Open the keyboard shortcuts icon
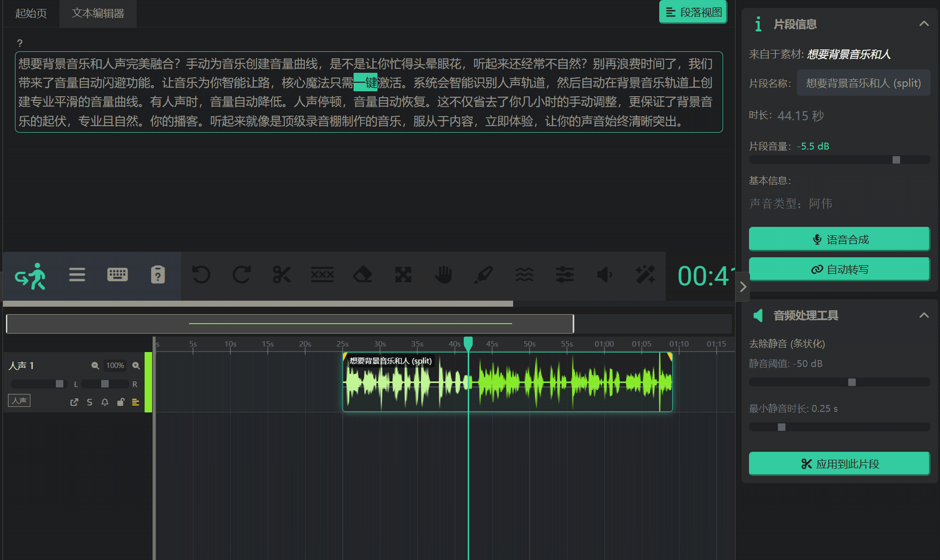The image size is (940, 560). (118, 275)
